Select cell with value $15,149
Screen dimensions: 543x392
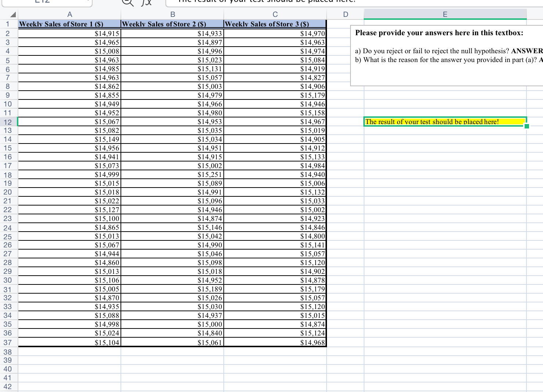click(69, 139)
